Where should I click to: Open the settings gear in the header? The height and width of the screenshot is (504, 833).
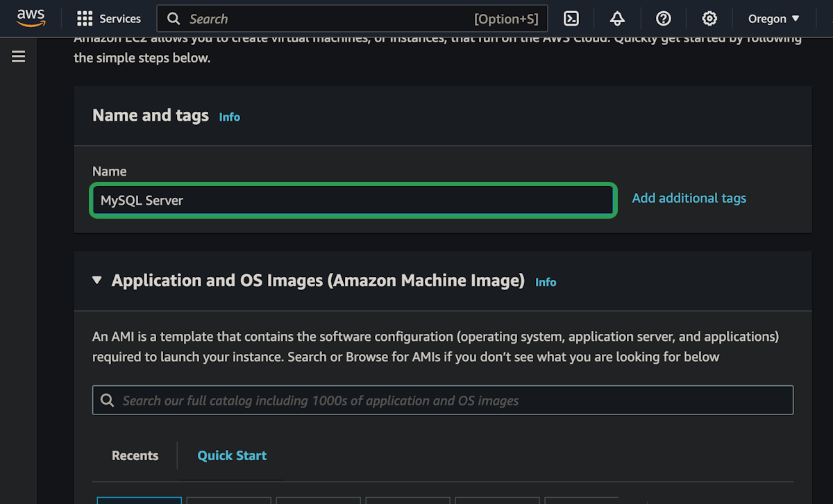709,19
